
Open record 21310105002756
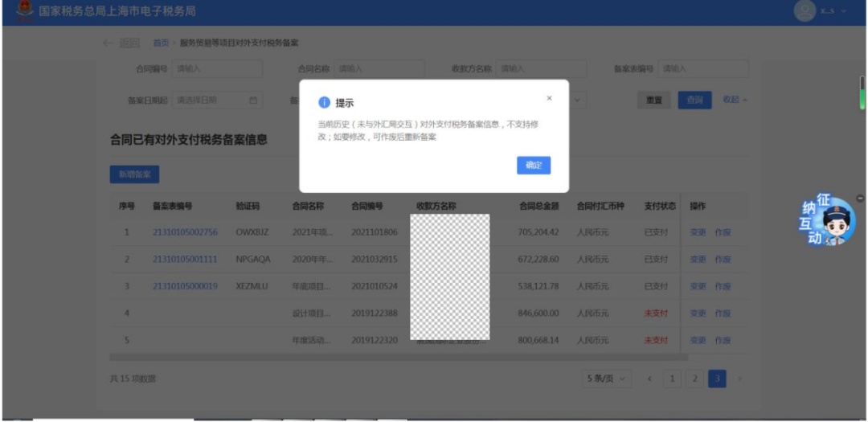pos(185,232)
